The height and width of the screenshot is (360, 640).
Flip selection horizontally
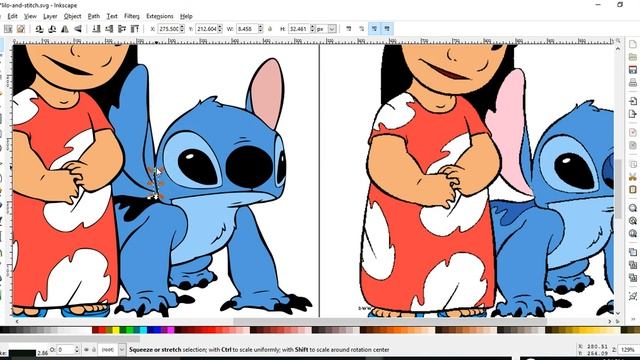[64, 29]
